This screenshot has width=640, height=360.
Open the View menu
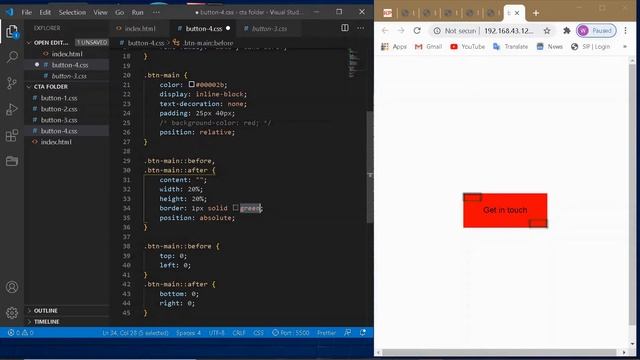click(100, 12)
